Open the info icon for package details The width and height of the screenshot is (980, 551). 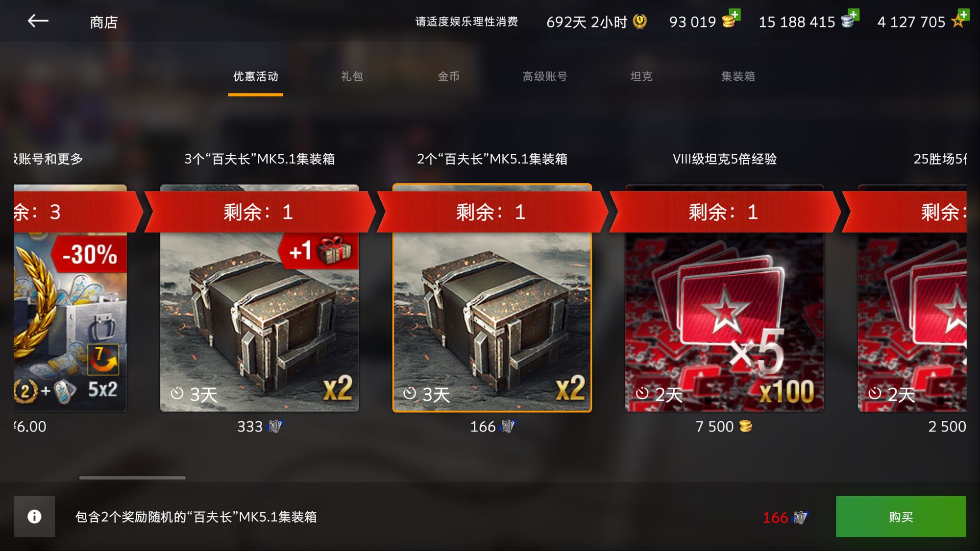pyautogui.click(x=34, y=517)
